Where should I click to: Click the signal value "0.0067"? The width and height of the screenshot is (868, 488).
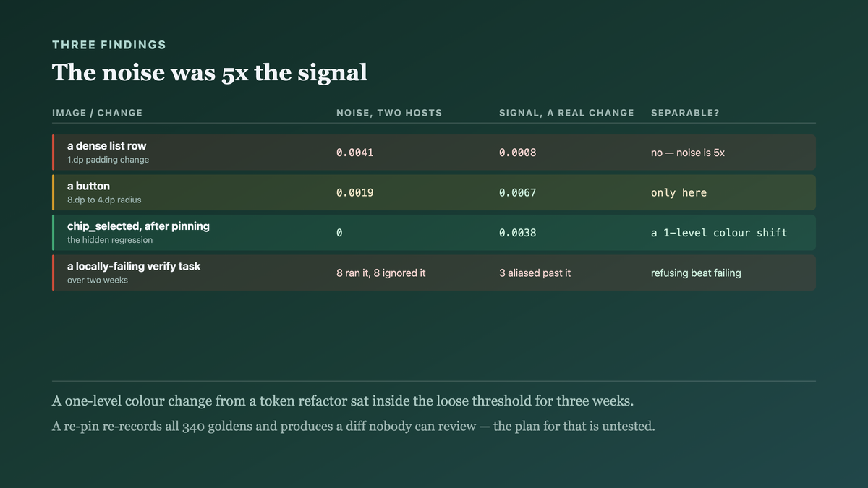(518, 193)
